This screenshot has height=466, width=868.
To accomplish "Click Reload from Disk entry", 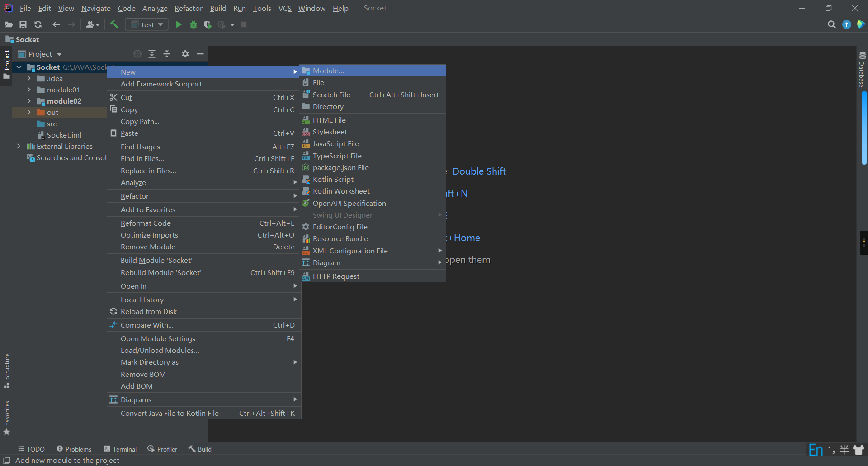I will 204,311.
